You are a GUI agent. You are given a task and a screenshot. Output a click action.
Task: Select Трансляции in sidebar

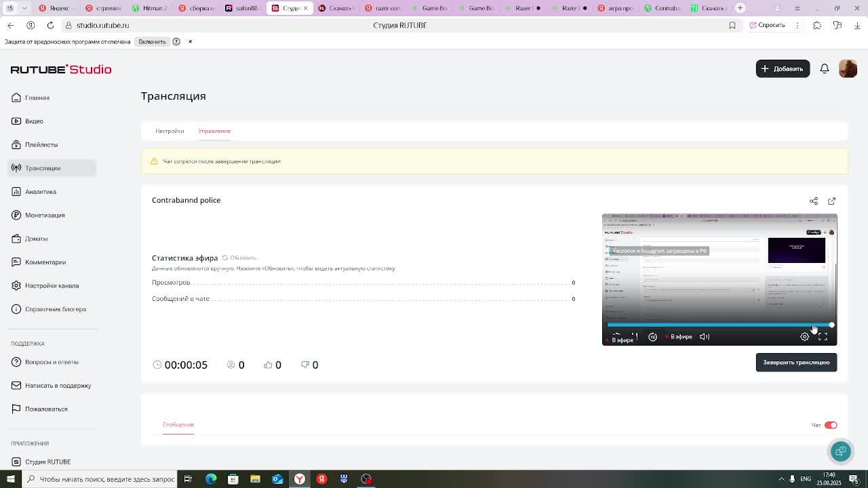pyautogui.click(x=52, y=168)
